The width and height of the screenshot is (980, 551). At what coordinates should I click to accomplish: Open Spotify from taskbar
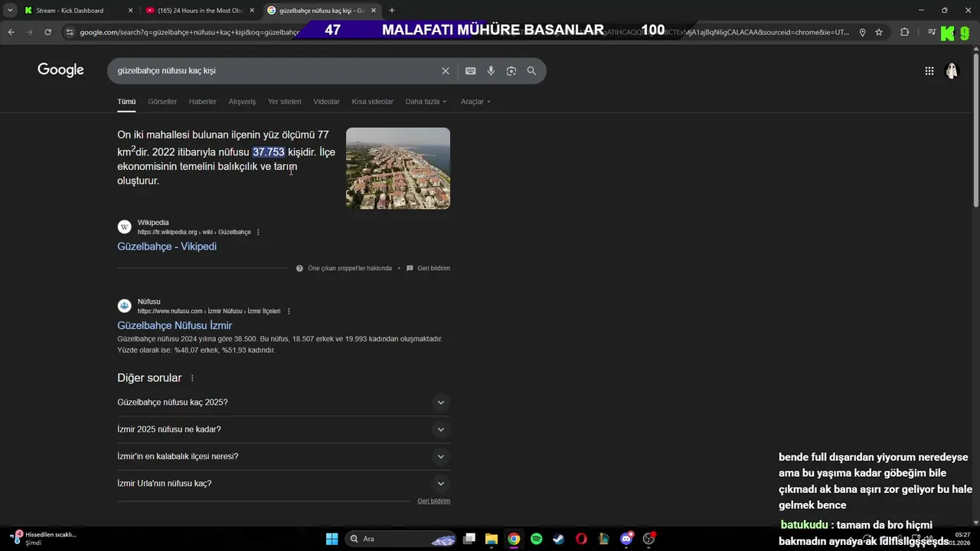[x=536, y=539]
